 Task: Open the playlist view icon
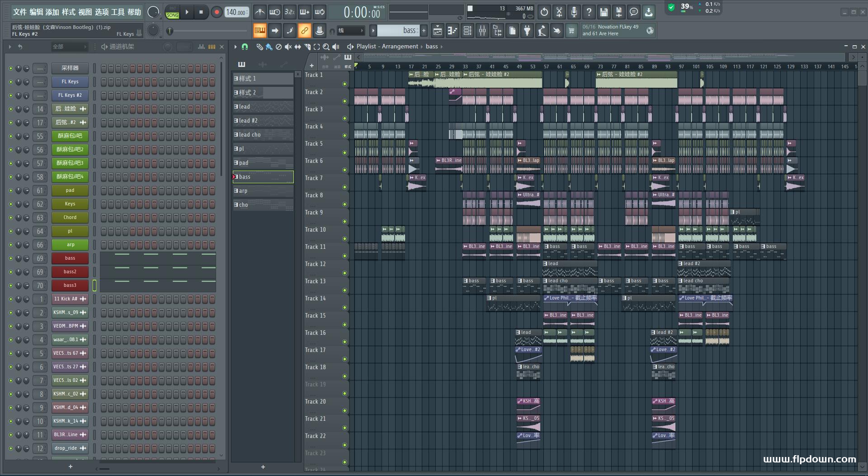(438, 31)
